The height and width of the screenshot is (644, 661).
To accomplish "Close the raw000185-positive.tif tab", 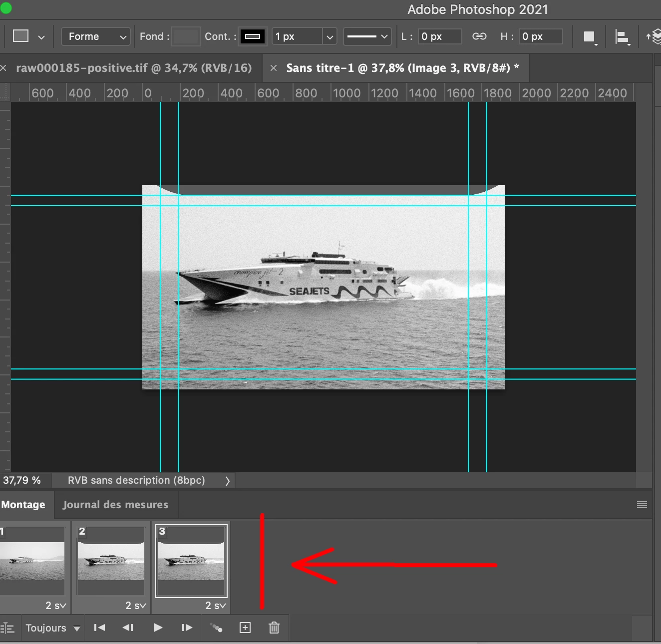I will click(3, 68).
